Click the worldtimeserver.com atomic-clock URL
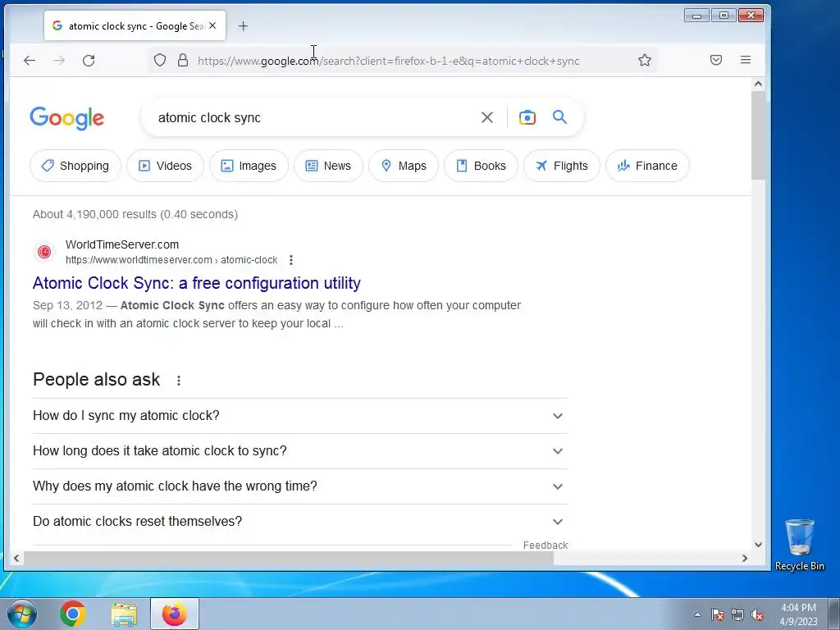Viewport: 840px width, 630px height. tap(171, 260)
